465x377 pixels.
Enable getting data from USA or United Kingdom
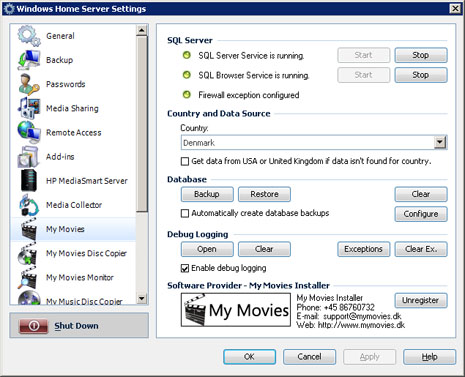pyautogui.click(x=185, y=161)
